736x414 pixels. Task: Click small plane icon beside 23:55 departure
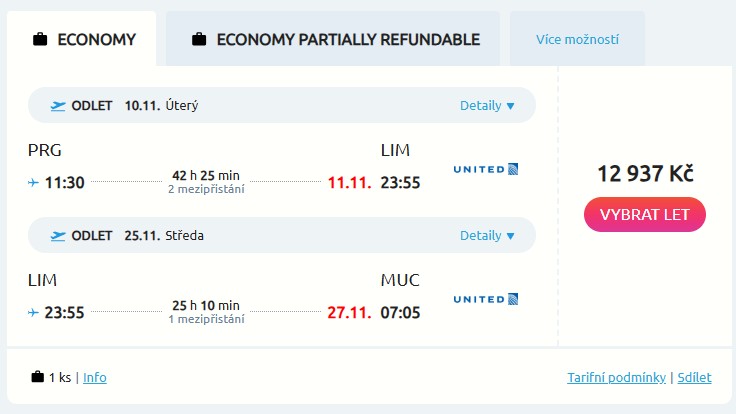pyautogui.click(x=33, y=312)
